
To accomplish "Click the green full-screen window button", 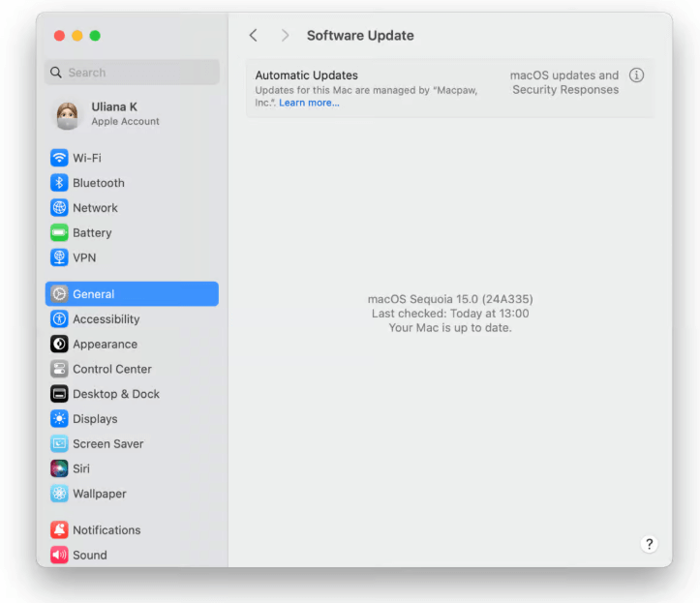I will (95, 36).
